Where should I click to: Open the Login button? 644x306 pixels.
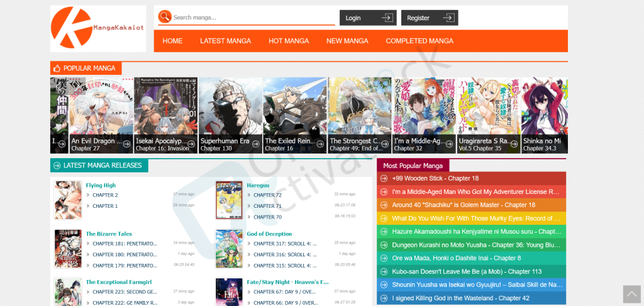pyautogui.click(x=368, y=18)
